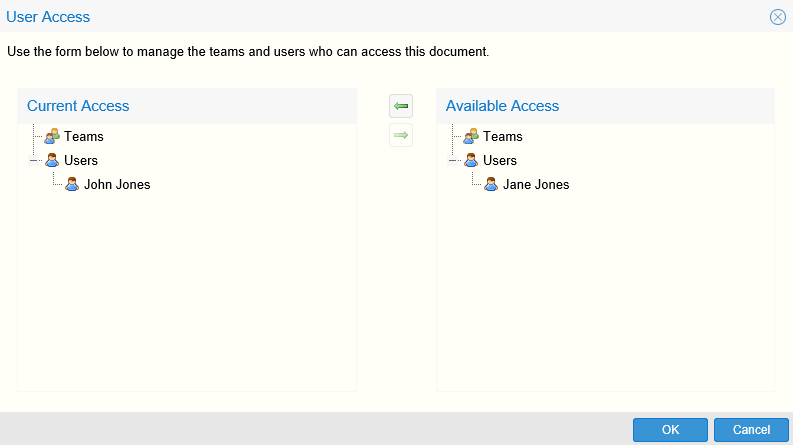
Task: Select the John Jones user name
Action: tap(117, 184)
